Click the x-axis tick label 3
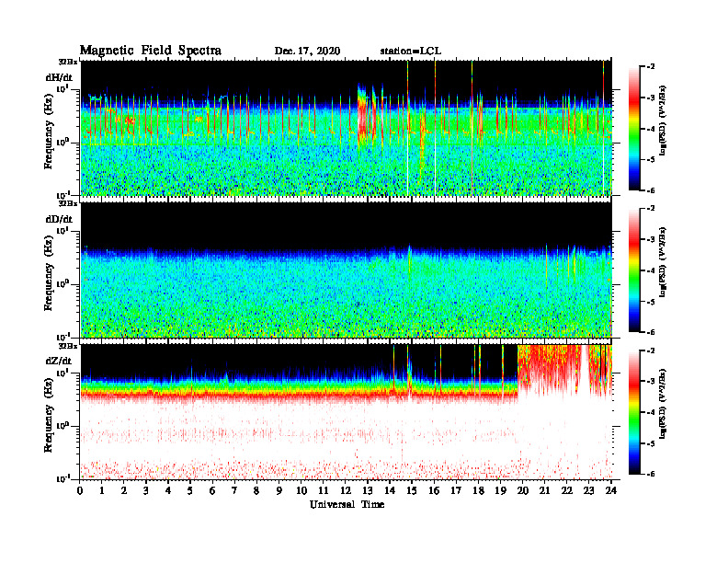The height and width of the screenshot is (563, 728). (146, 491)
